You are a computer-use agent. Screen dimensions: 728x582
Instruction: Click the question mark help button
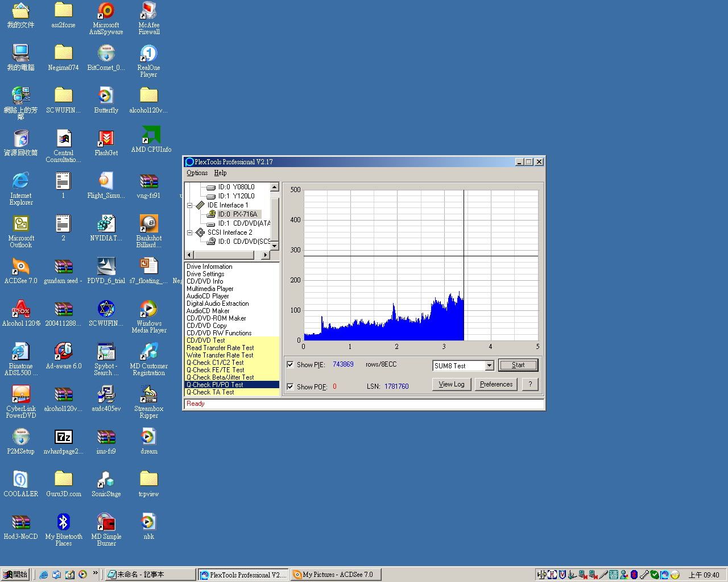pos(530,384)
